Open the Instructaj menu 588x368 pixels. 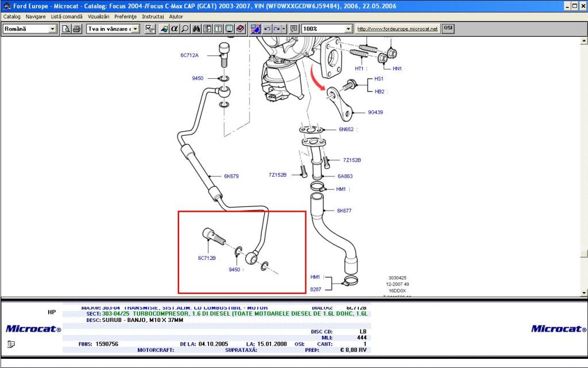click(153, 17)
